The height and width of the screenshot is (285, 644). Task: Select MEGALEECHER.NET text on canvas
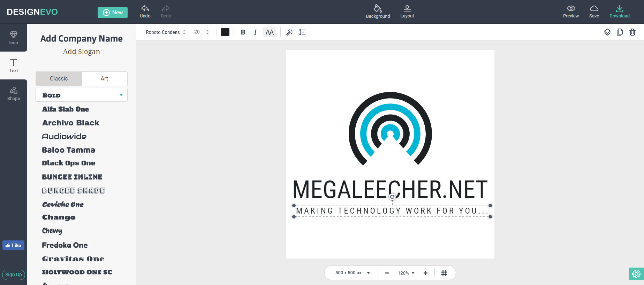[390, 189]
